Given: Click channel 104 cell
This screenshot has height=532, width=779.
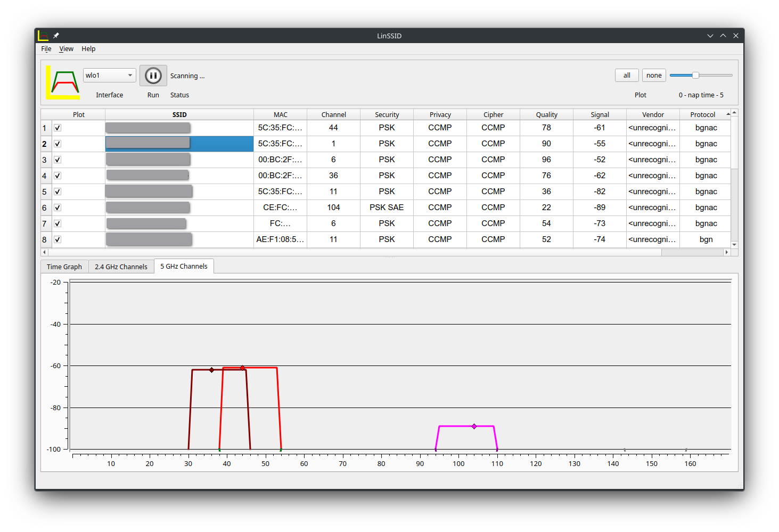Looking at the screenshot, I should pyautogui.click(x=334, y=207).
